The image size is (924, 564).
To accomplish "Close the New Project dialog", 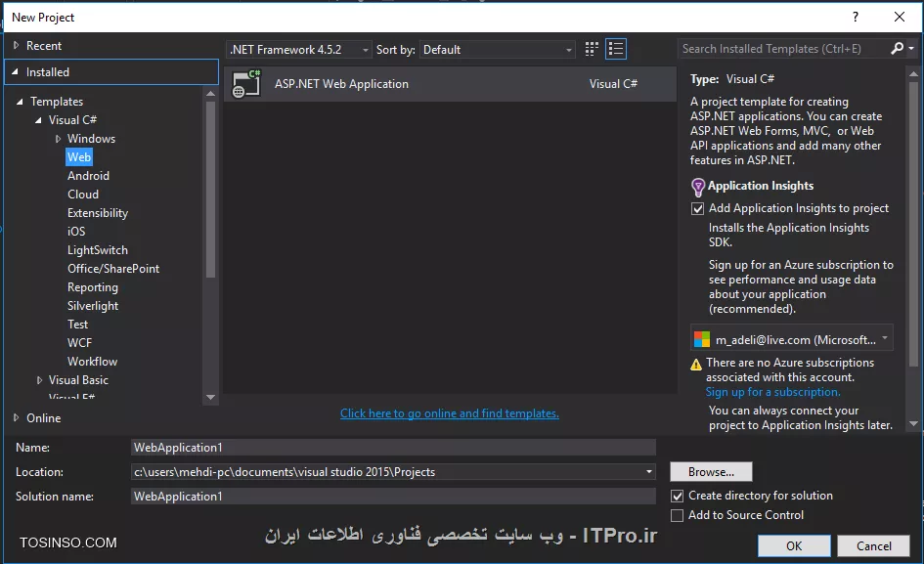I will tap(900, 17).
